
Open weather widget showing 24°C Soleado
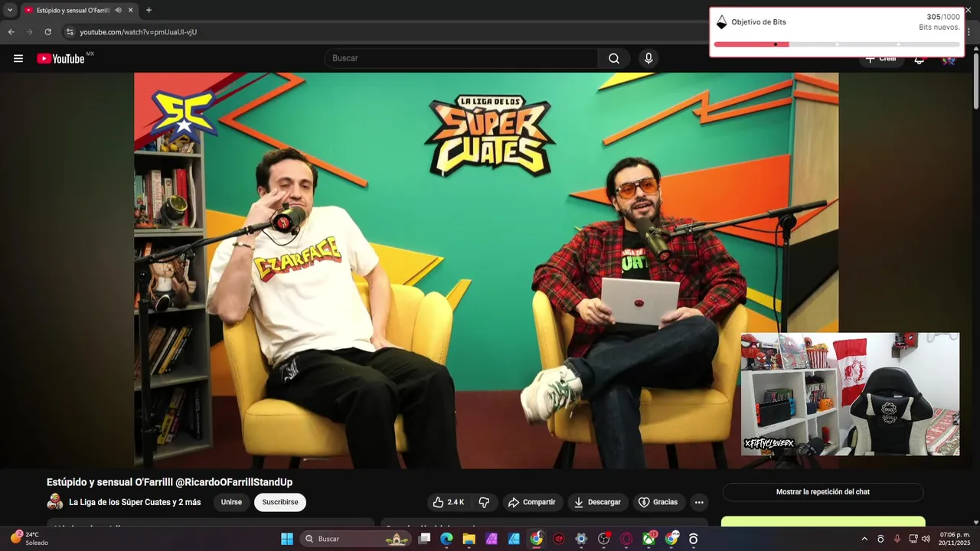pos(29,539)
